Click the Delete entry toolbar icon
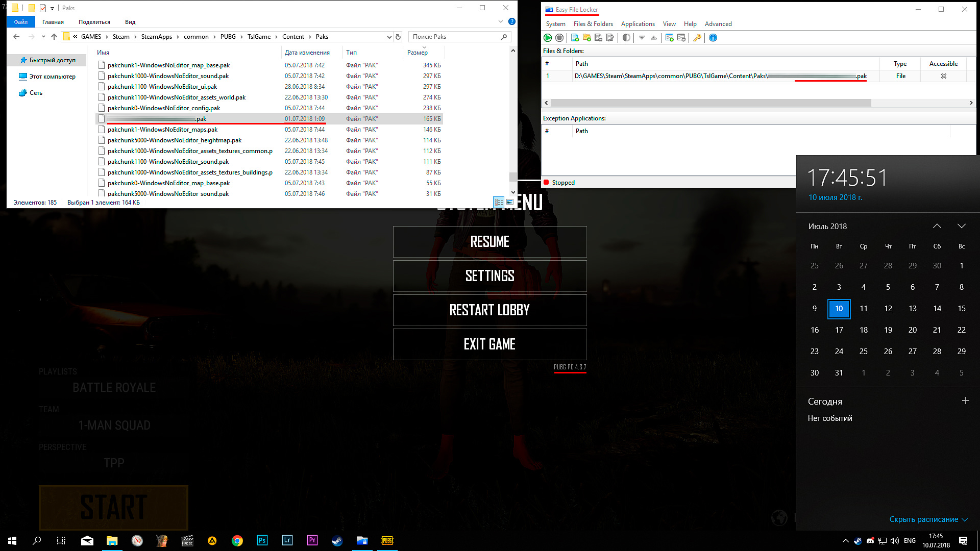Viewport: 980px width, 551px height. 598,38
